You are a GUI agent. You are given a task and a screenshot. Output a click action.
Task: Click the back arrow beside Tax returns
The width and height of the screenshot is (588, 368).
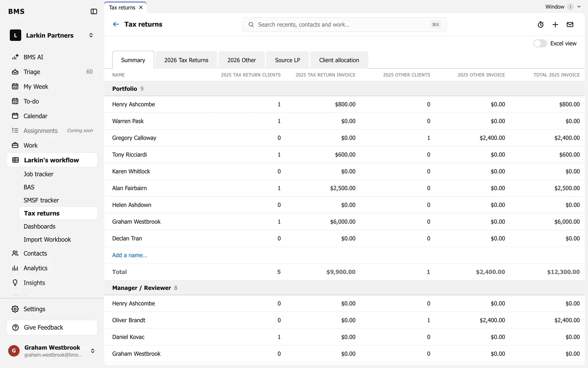[116, 24]
